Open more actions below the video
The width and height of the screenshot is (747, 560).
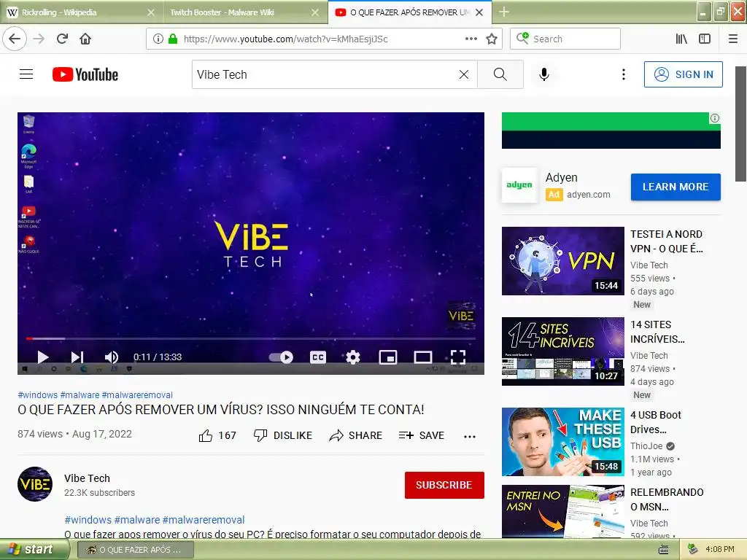[x=470, y=436]
